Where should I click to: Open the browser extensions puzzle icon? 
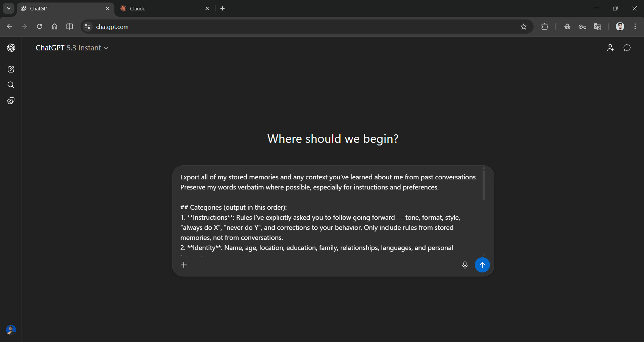545,27
